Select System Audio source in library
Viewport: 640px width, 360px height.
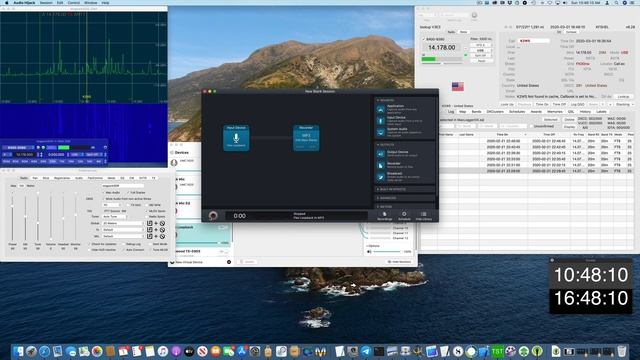(x=404, y=131)
